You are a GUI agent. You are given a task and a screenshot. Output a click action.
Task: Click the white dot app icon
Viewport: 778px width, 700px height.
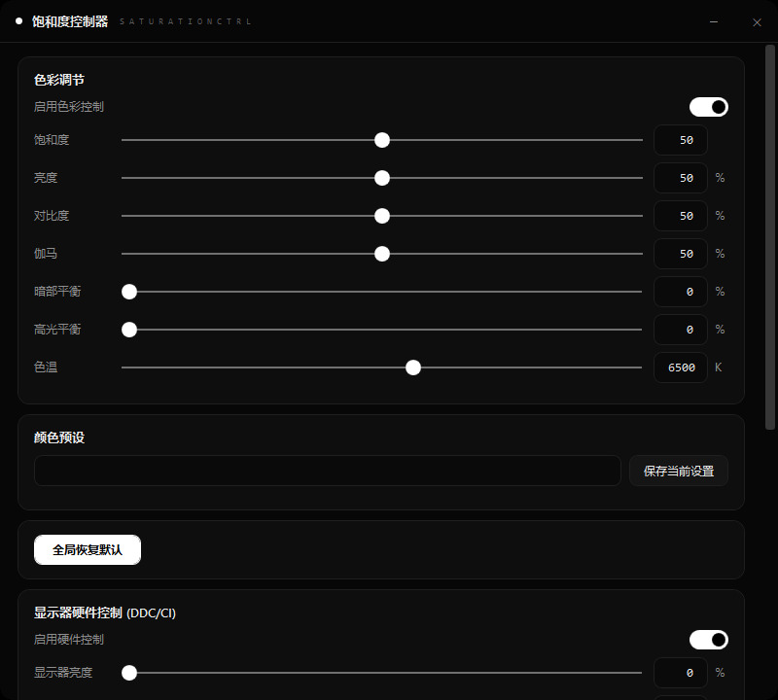coord(18,21)
